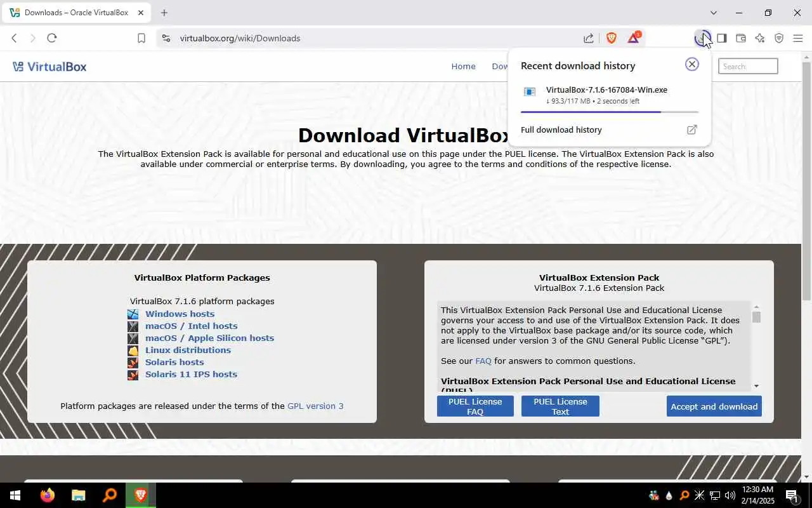The height and width of the screenshot is (508, 812).
Task: Open the volume control in system tray
Action: [x=730, y=495]
